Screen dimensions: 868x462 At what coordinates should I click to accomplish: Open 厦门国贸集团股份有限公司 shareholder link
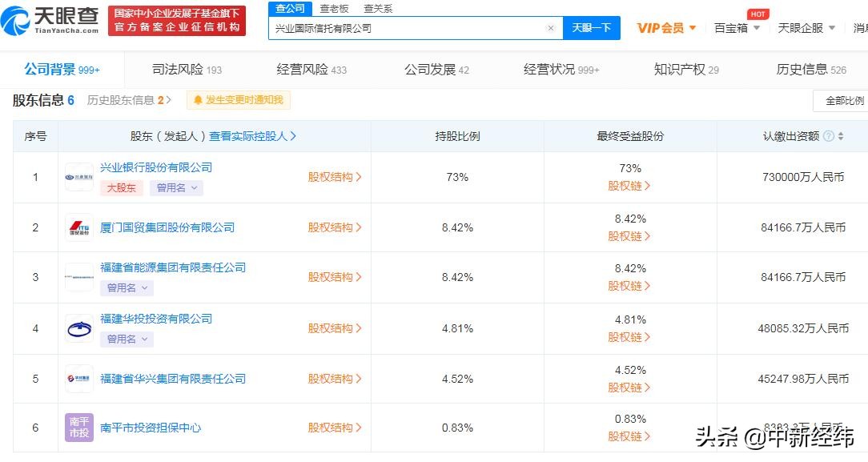pyautogui.click(x=167, y=227)
